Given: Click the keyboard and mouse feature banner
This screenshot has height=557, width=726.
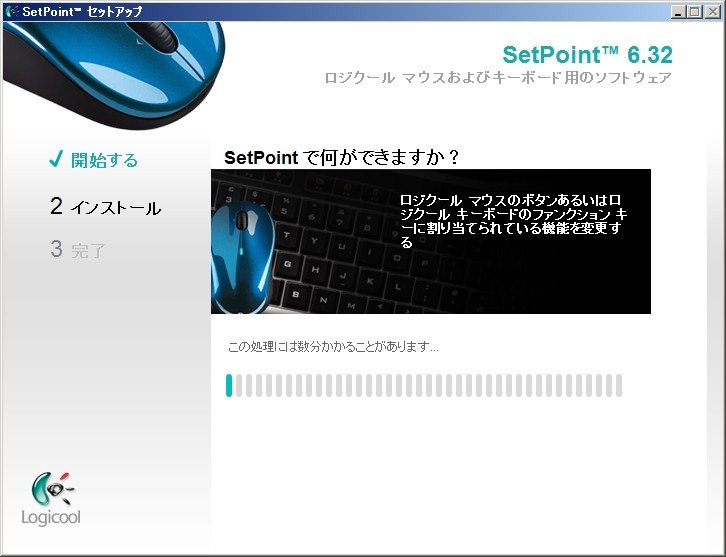Looking at the screenshot, I should coord(431,241).
